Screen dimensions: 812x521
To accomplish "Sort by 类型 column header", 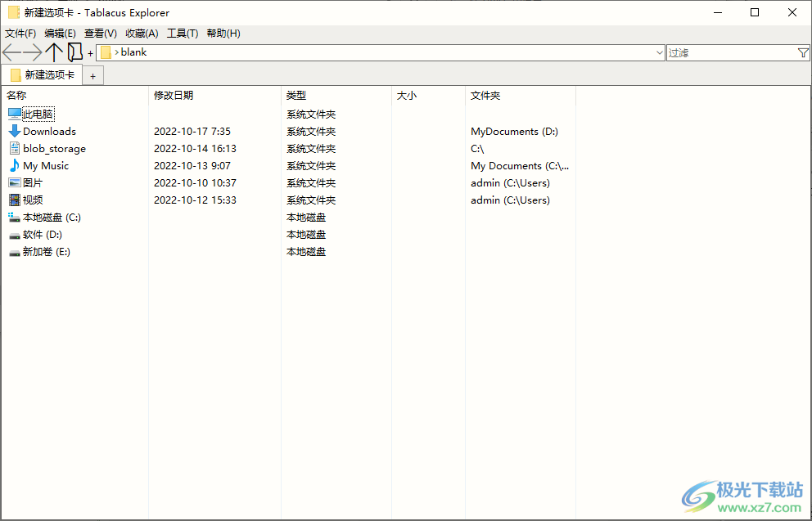I will [336, 95].
